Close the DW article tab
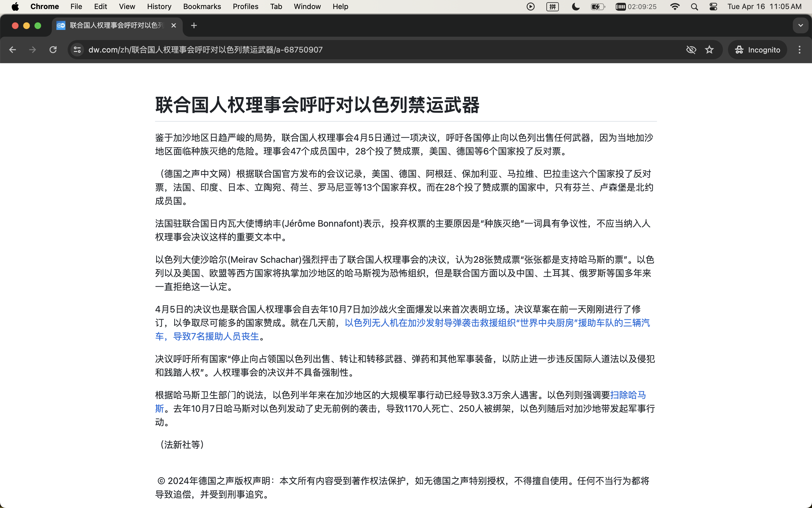 [x=173, y=25]
